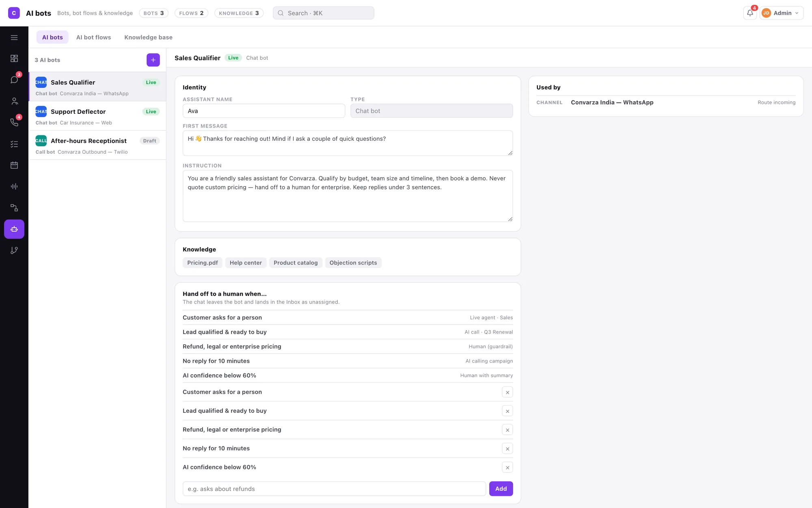Screen dimensions: 812x508
Task: Open the dashboard grid icon
Action: pos(14,59)
